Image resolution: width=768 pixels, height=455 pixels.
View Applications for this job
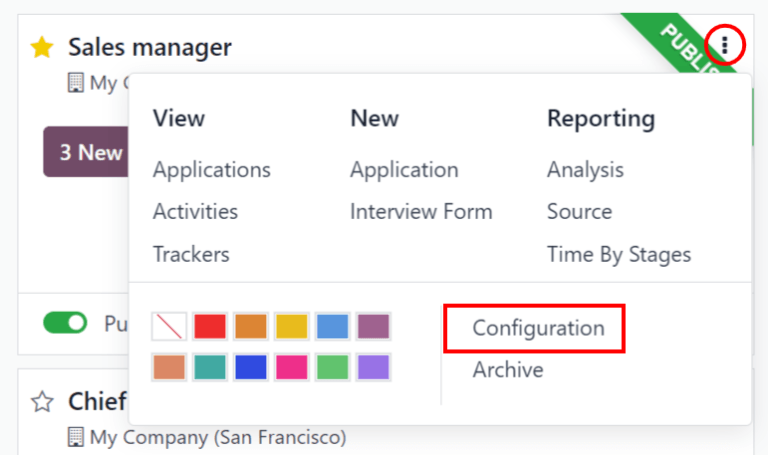[211, 170]
